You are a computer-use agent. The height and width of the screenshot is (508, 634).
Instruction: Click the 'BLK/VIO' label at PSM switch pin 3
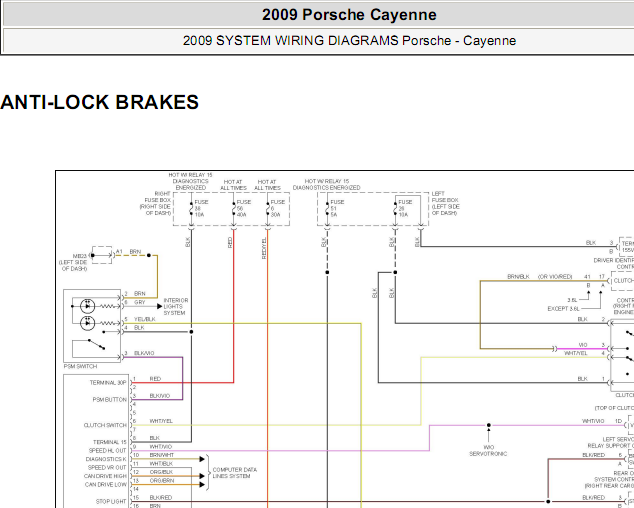(x=144, y=353)
